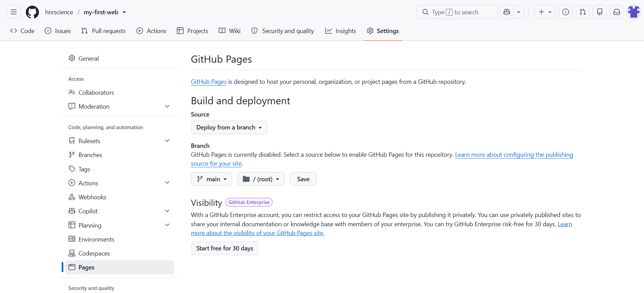This screenshot has height=293, width=644.
Task: Click Start free for 30 days
Action: click(x=224, y=248)
